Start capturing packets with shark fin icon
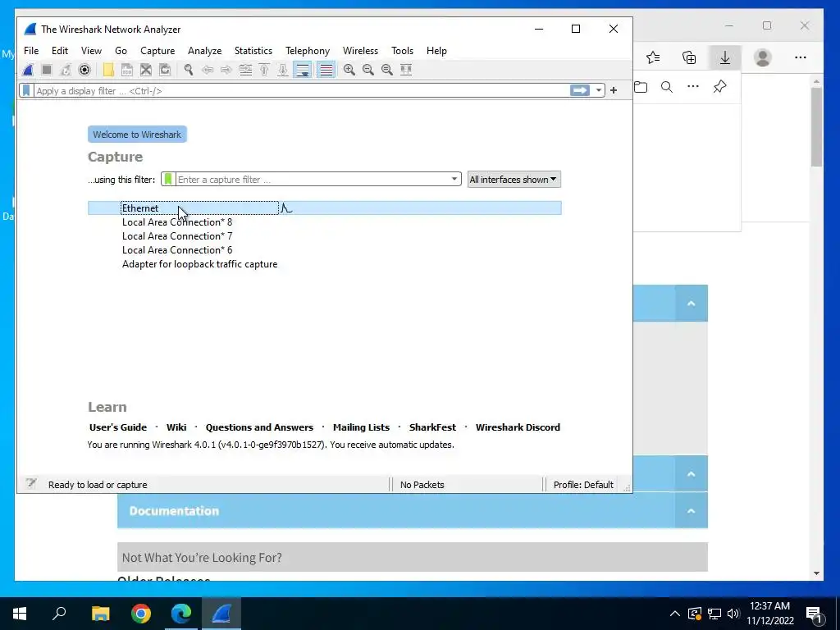Image resolution: width=840 pixels, height=630 pixels. tap(29, 70)
